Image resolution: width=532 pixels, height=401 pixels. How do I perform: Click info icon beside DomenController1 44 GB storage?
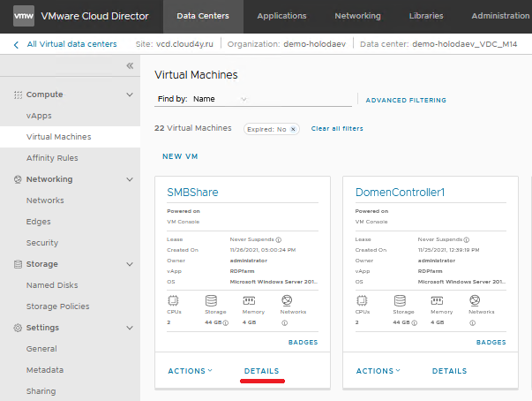pos(415,323)
